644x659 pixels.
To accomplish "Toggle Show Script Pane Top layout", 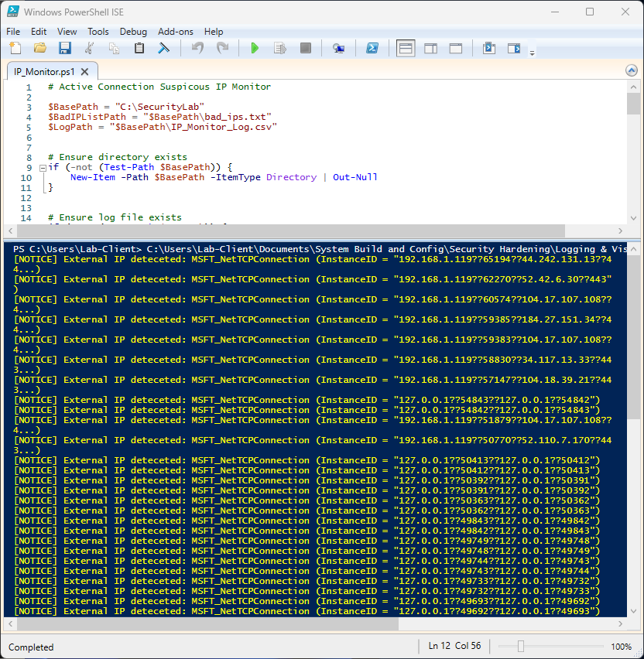I will (x=406, y=48).
